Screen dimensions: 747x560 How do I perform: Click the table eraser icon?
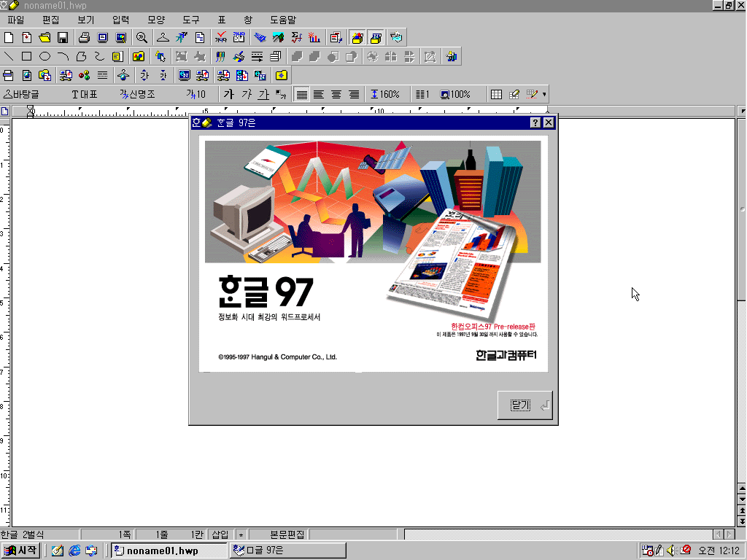pyautogui.click(x=514, y=94)
